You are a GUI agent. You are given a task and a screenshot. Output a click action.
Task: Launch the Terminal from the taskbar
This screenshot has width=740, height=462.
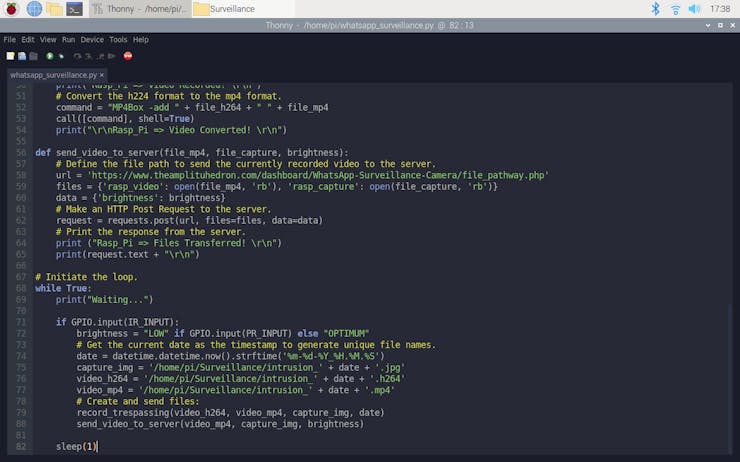click(x=75, y=9)
